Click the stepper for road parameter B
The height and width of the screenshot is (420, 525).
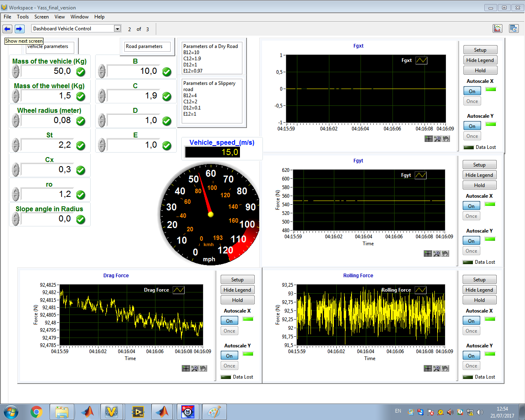coord(102,71)
